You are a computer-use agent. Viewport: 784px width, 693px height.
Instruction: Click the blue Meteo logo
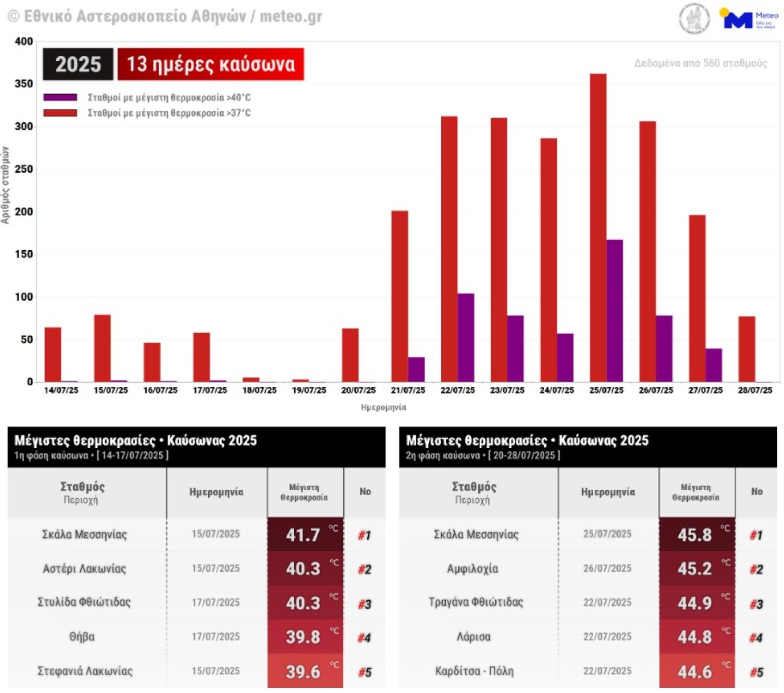(748, 19)
